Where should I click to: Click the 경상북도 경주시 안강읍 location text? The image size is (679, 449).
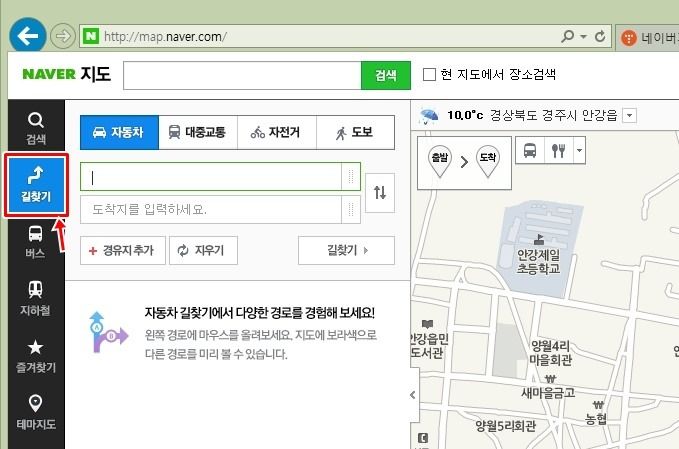click(553, 115)
